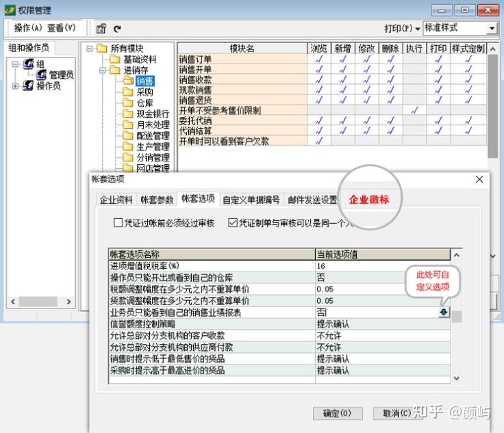Uncheck 凭证制单与审核可以是同一个人 checkbox
This screenshot has height=433, width=504.
click(233, 223)
